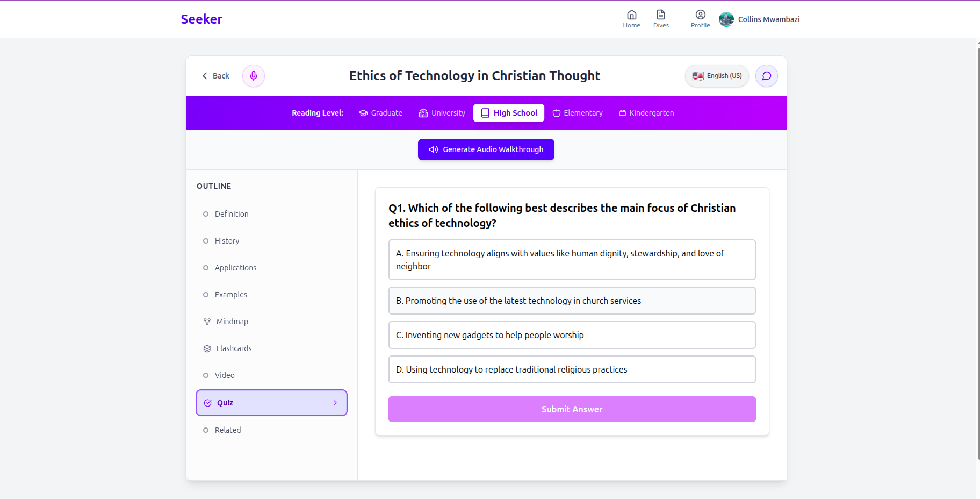Click the icon beside Kindergarten
This screenshot has height=499, width=980.
pyautogui.click(x=623, y=113)
